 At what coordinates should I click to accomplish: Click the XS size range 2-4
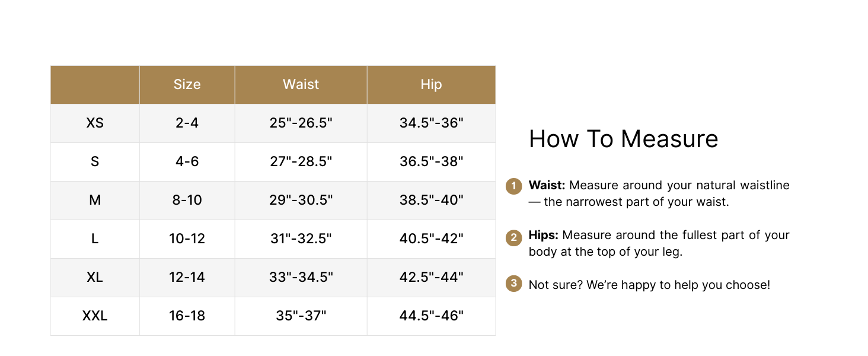coord(187,123)
